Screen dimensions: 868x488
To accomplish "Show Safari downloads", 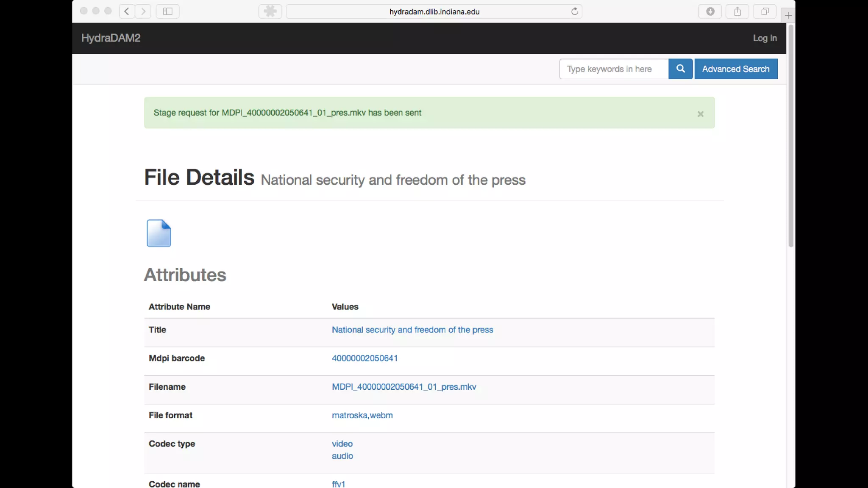I will [710, 11].
